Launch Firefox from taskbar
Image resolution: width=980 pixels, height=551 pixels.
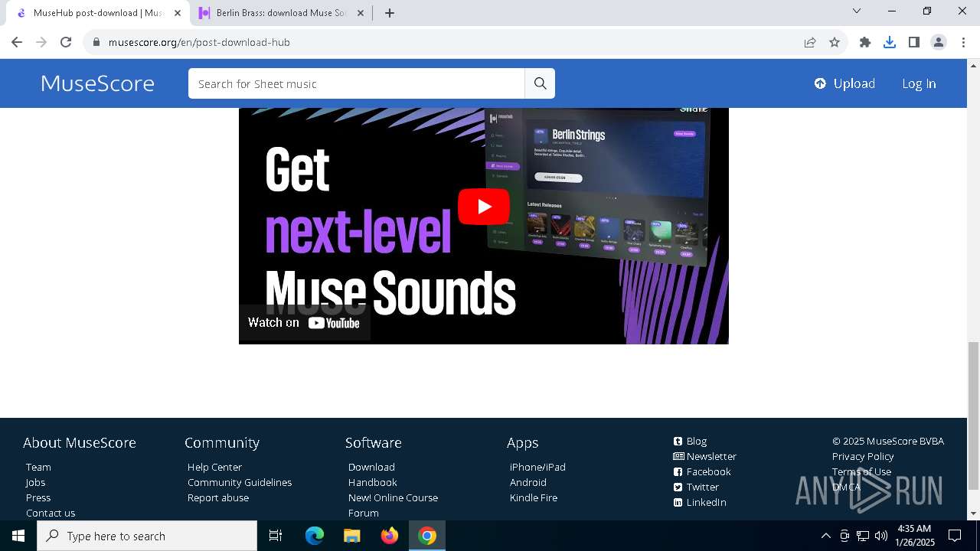click(390, 536)
